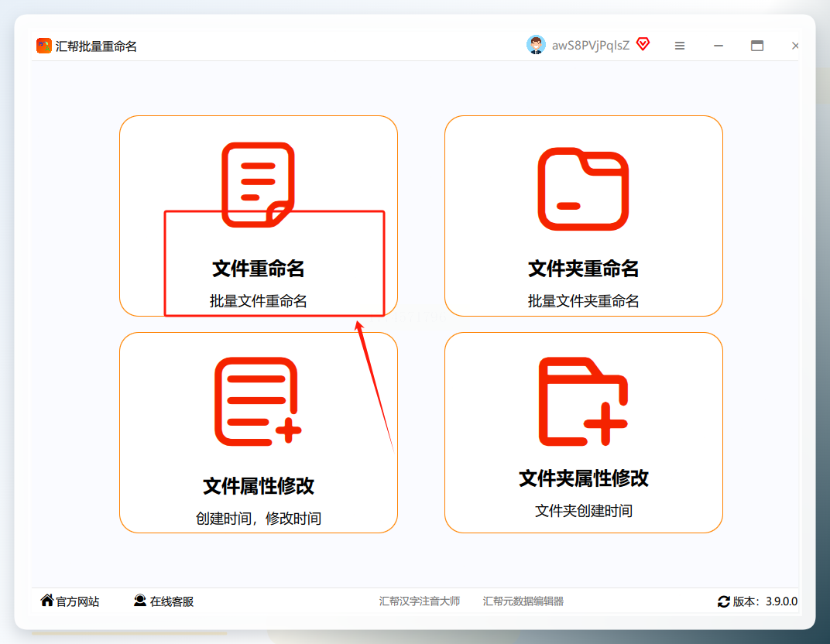This screenshot has height=644, width=830.
Task: Select the 批量文件夹重命名 subtitle
Action: 583,301
